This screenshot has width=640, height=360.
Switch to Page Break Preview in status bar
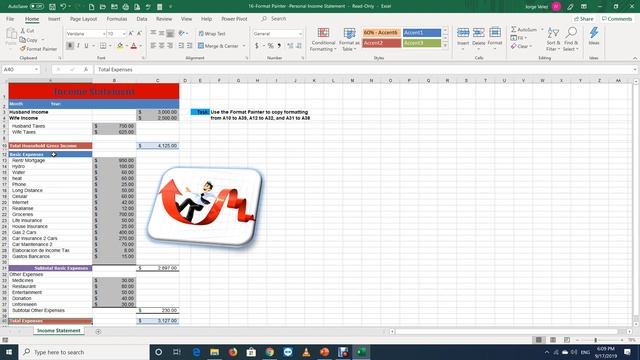[567, 340]
